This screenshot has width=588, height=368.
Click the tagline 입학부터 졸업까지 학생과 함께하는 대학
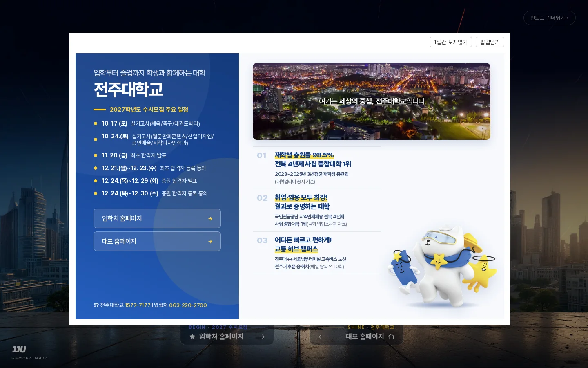tap(149, 73)
